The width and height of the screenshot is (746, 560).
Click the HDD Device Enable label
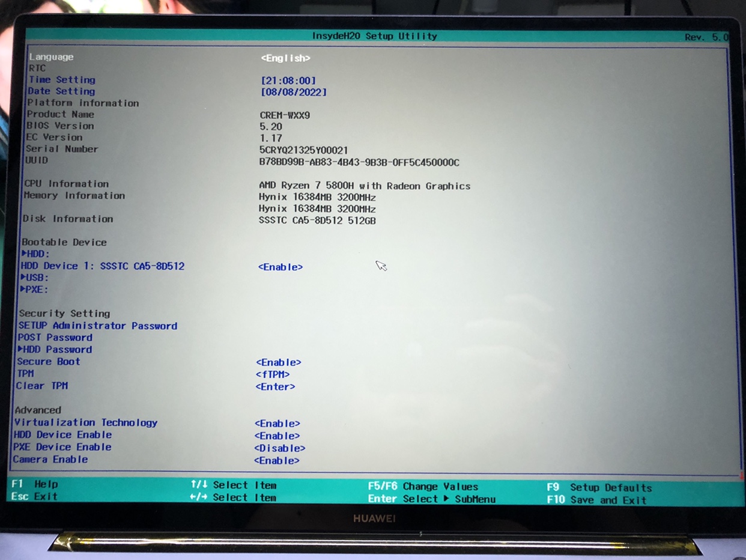(63, 435)
